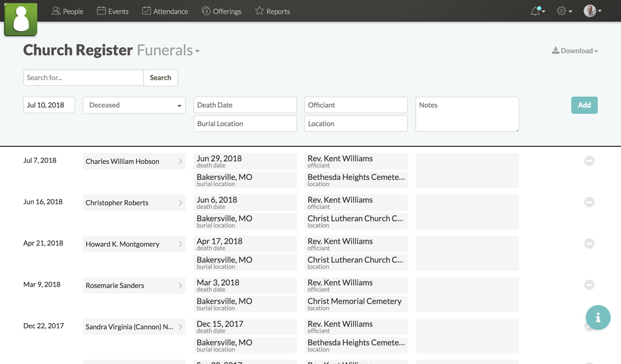
Task: Click the minus icon on Howard K. Montgomery's row
Action: (589, 244)
